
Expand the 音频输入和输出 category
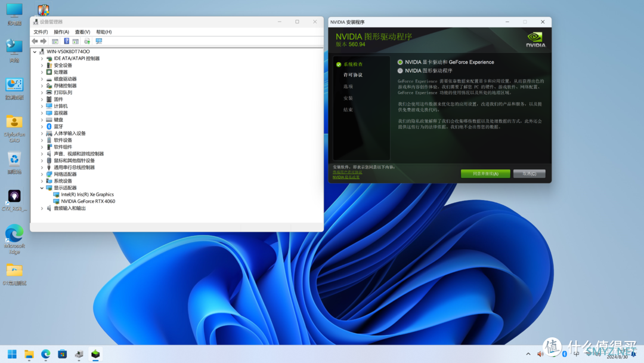point(42,208)
